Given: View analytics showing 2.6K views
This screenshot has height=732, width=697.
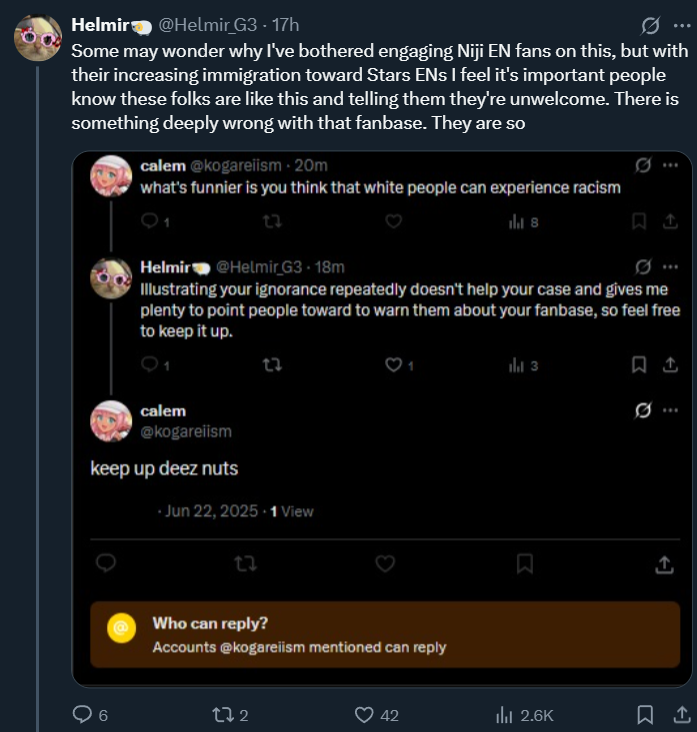Looking at the screenshot, I should coord(504,715).
